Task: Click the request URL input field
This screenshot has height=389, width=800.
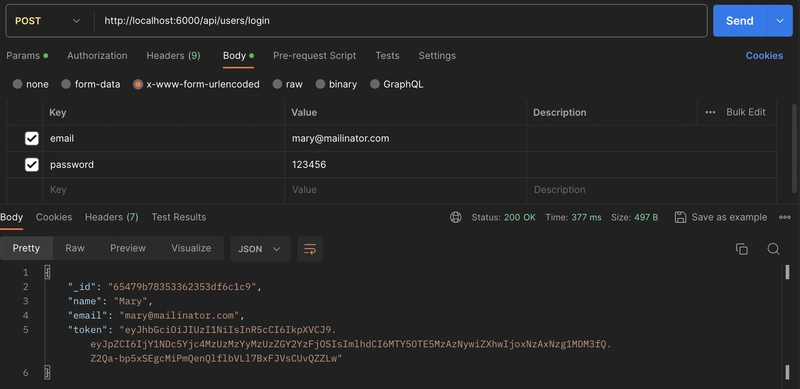Action: 401,21
